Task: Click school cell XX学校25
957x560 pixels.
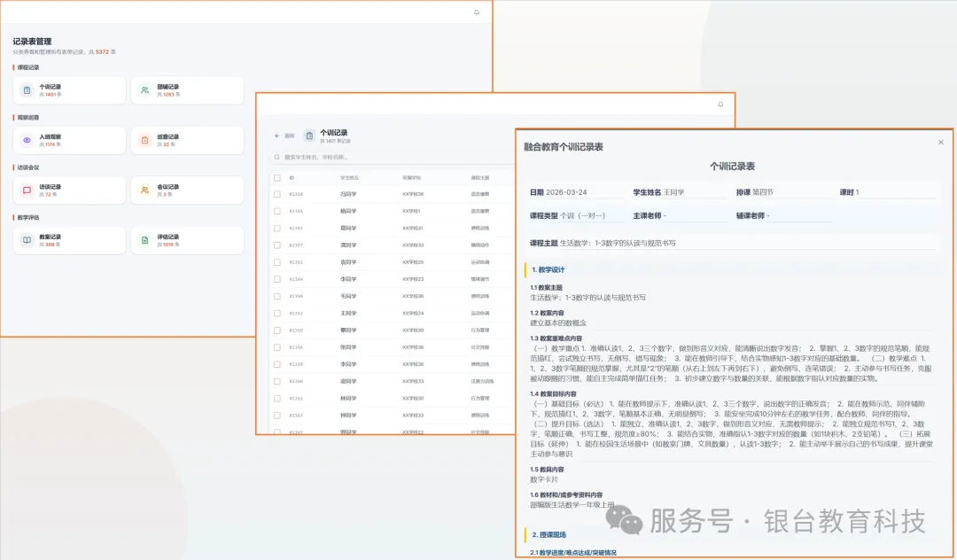Action: click(x=413, y=262)
